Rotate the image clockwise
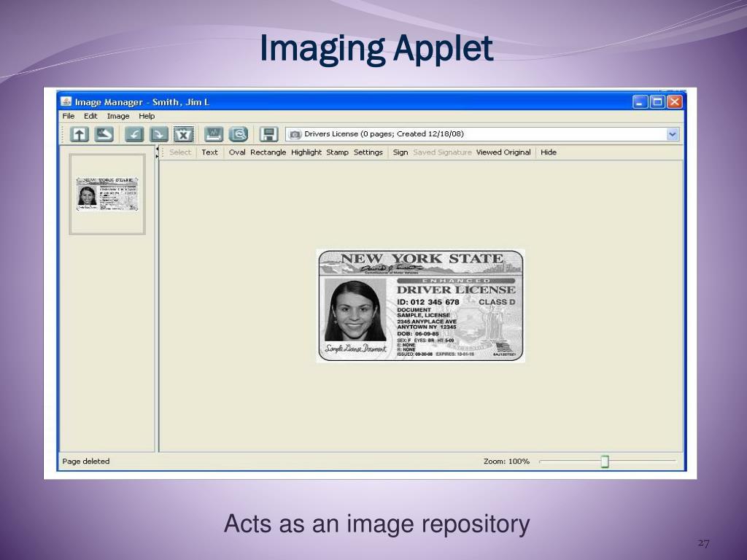The image size is (747, 560). pos(159,134)
